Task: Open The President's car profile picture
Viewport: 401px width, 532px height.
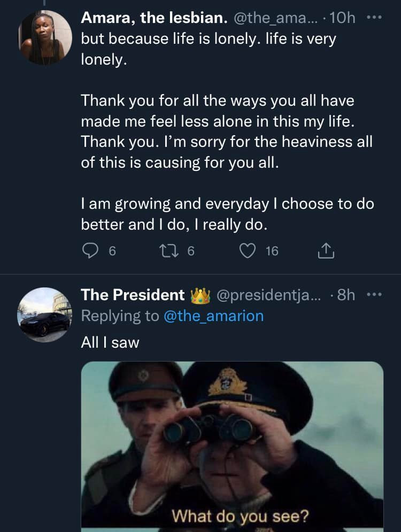Action: point(45,315)
